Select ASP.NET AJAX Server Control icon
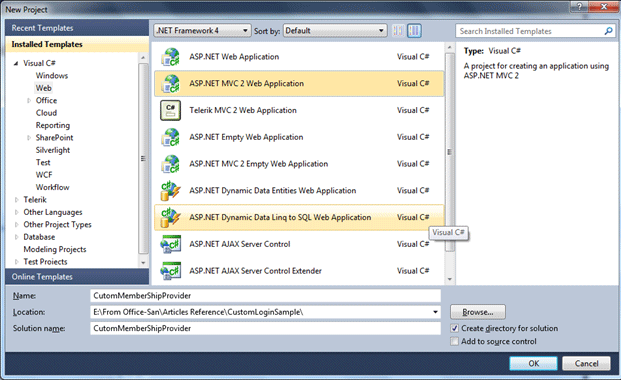This screenshot has height=380, width=621. click(x=170, y=244)
